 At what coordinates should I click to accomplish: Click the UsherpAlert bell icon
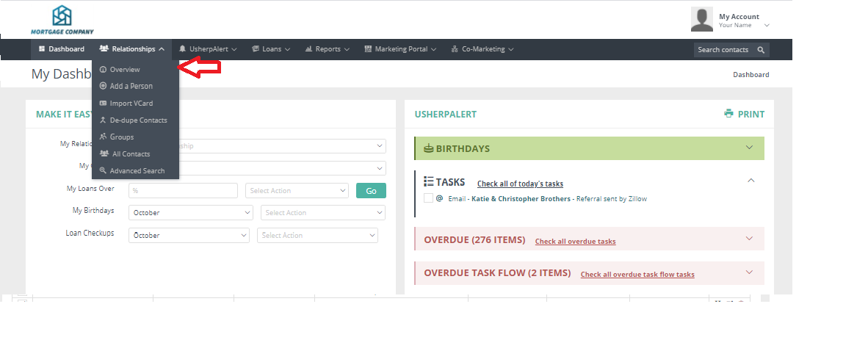coord(182,49)
